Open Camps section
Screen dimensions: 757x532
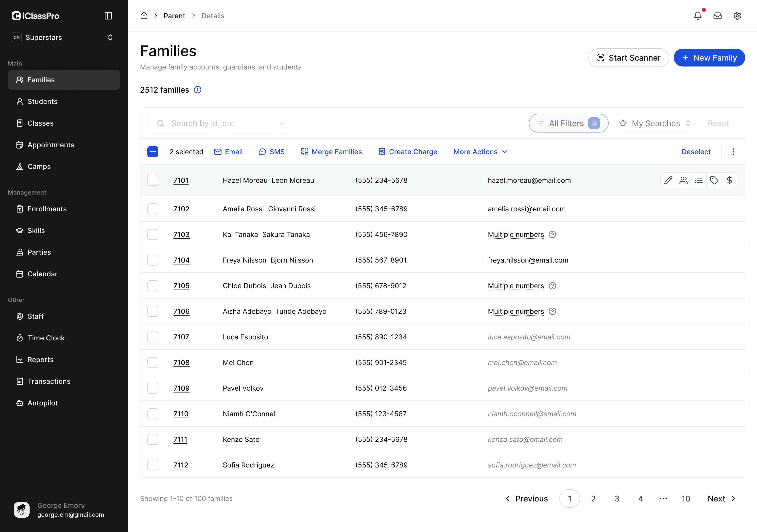click(x=64, y=166)
